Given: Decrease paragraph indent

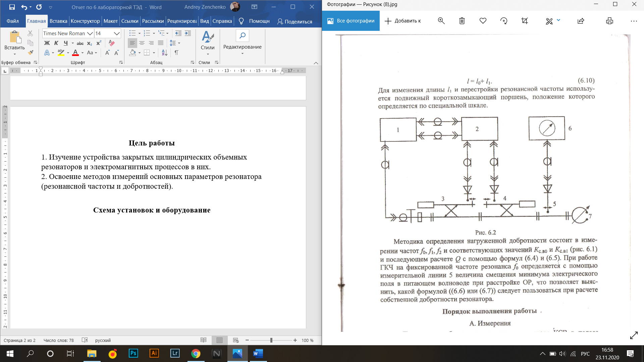Looking at the screenshot, I should pyautogui.click(x=178, y=33).
